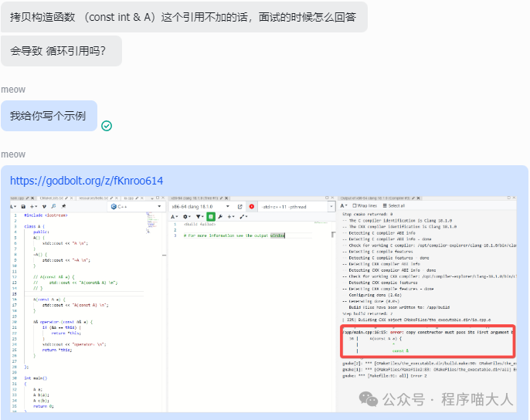The height and width of the screenshot is (420, 530).
Task: Open the gear output options dropdown
Action: 187,217
